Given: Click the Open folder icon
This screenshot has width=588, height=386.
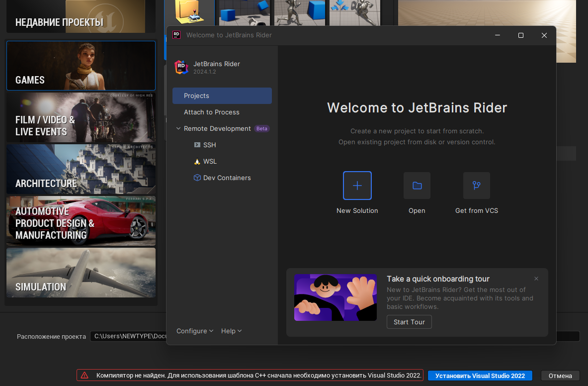Looking at the screenshot, I should pyautogui.click(x=417, y=186).
